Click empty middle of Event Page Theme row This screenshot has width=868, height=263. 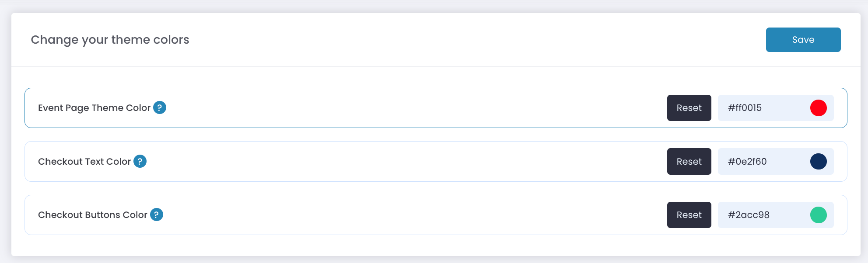coord(416,108)
